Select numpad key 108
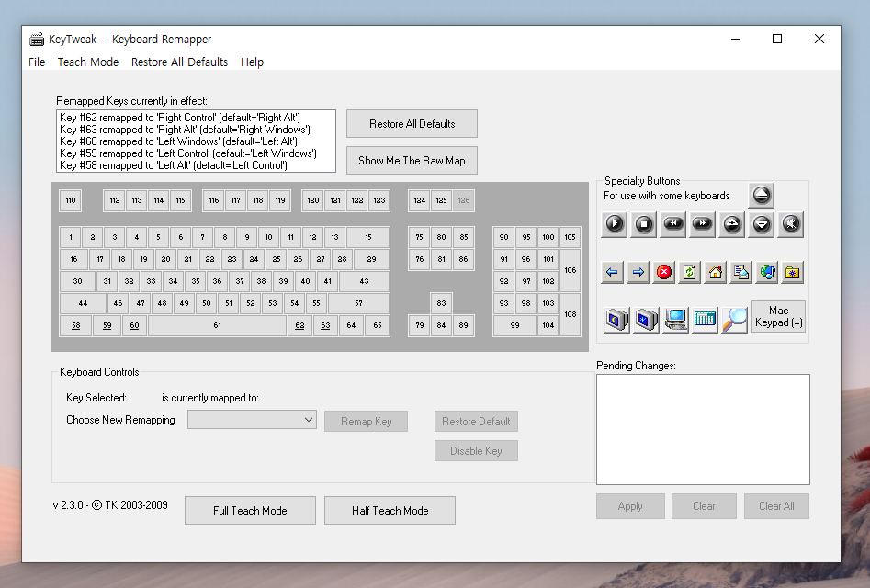Screen dimensions: 870x588 click(x=570, y=314)
